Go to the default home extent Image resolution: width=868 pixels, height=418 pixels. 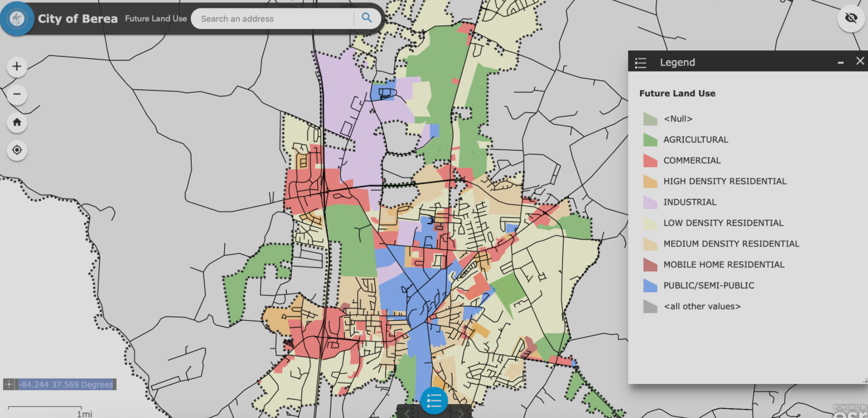[x=17, y=122]
